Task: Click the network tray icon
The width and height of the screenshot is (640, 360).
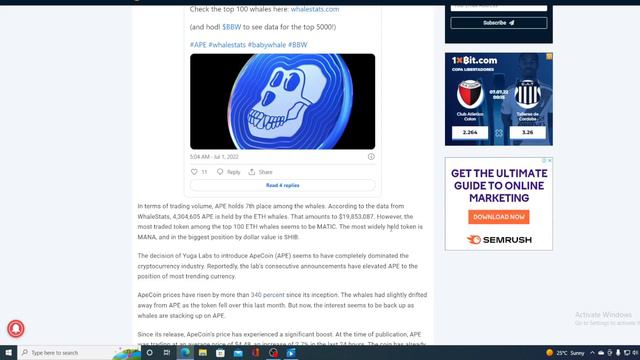Action: point(627,353)
